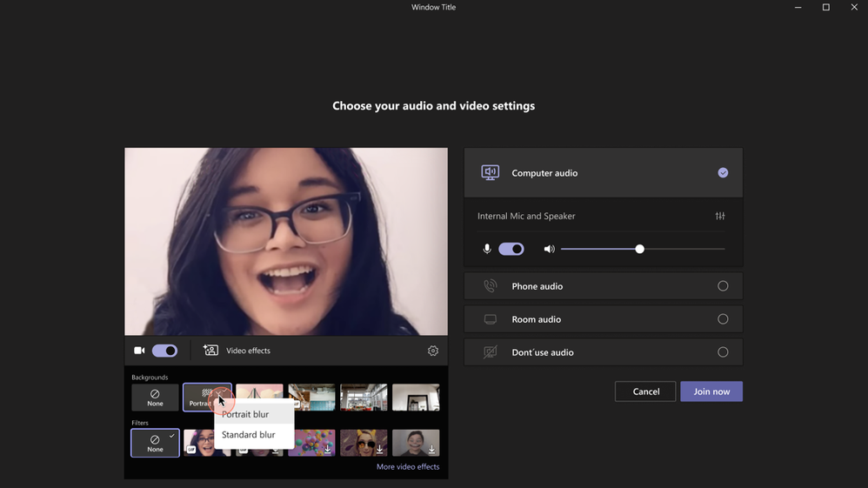Viewport: 868px width, 488px height.
Task: Open device settings gear icon
Action: 433,351
